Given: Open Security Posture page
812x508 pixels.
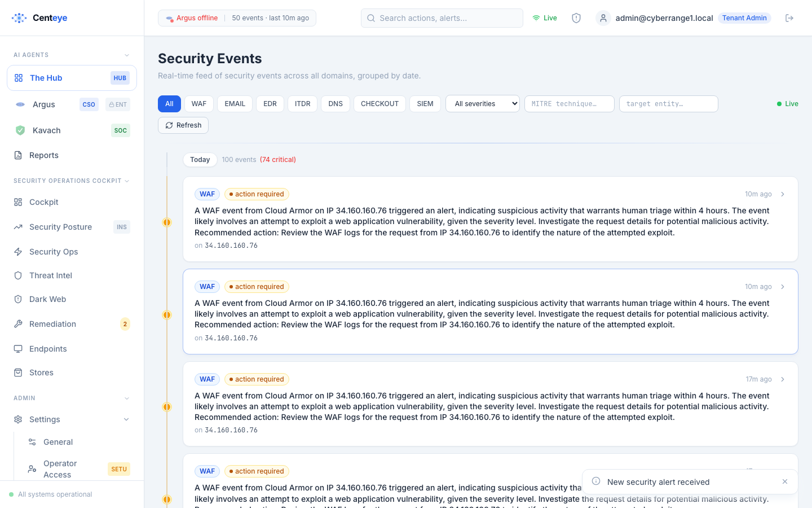Looking at the screenshot, I should click(x=72, y=227).
